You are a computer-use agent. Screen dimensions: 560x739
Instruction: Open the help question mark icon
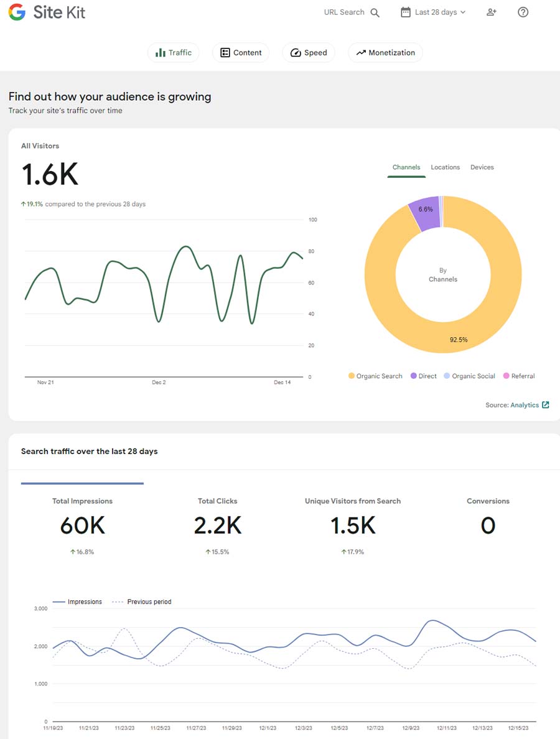coord(523,12)
